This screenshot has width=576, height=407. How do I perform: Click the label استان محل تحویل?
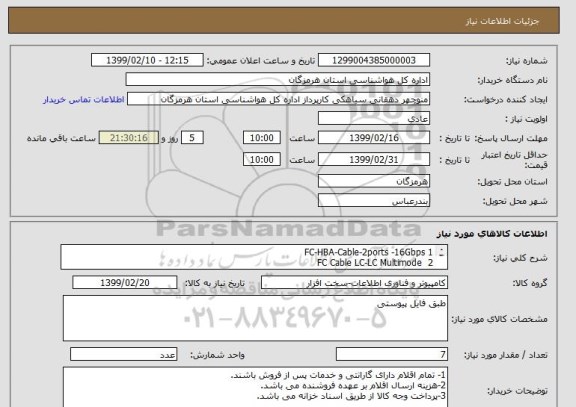coord(512,182)
